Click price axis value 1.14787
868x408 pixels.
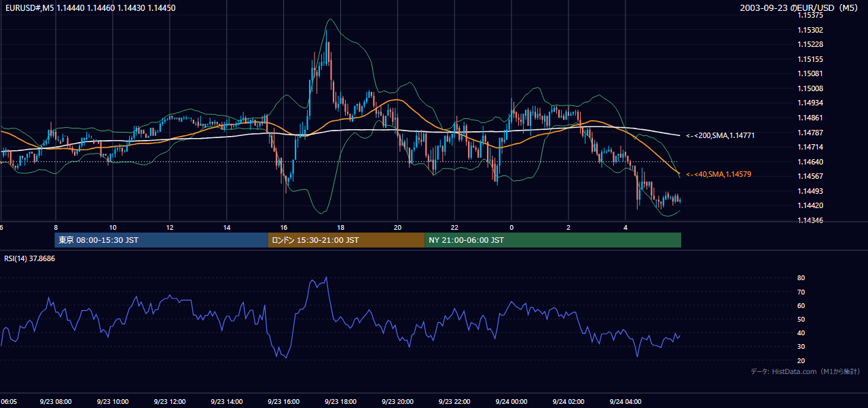810,133
